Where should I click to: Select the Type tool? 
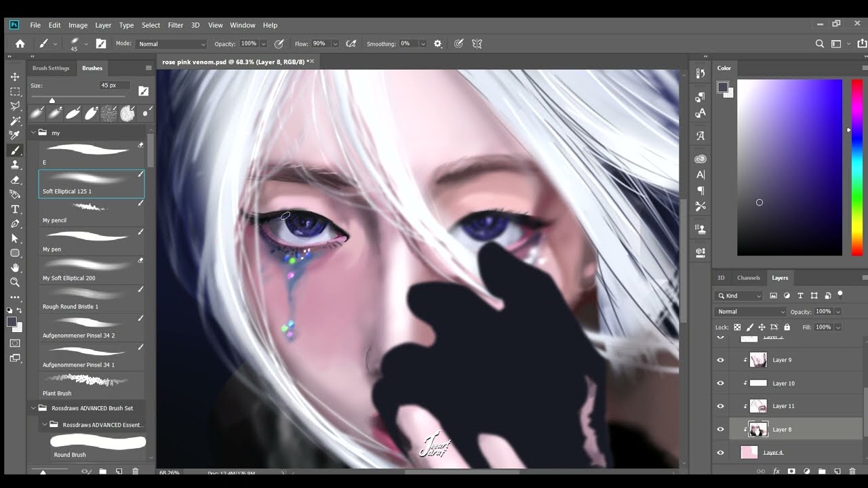[x=15, y=209]
